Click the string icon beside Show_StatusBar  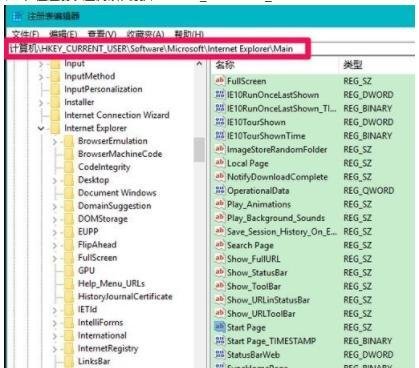(220, 272)
